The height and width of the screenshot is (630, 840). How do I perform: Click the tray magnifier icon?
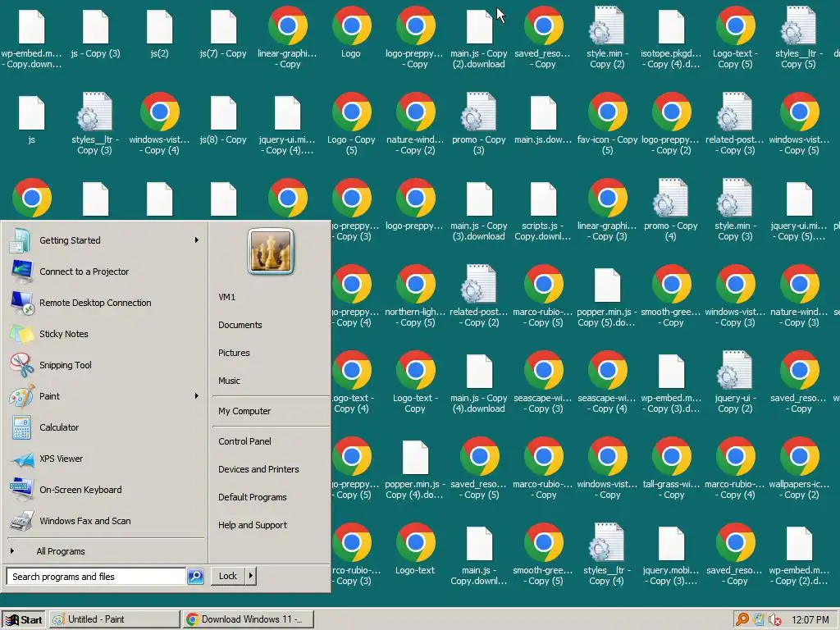(x=742, y=619)
